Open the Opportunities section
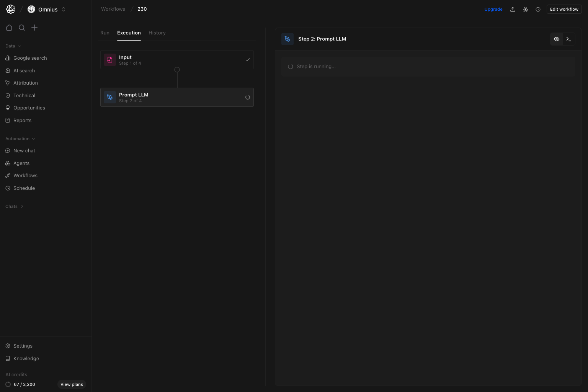588x392 pixels. (x=29, y=108)
